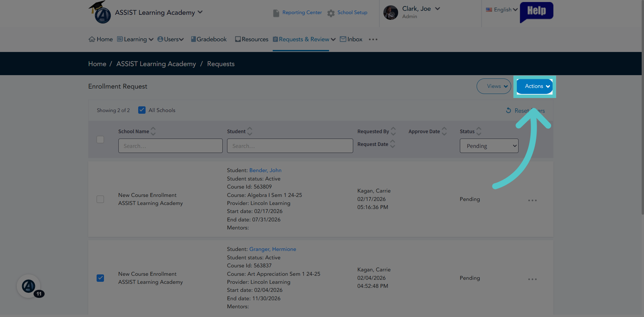This screenshot has height=317, width=644.
Task: Check the Bender, John request checkbox
Action: 100,199
